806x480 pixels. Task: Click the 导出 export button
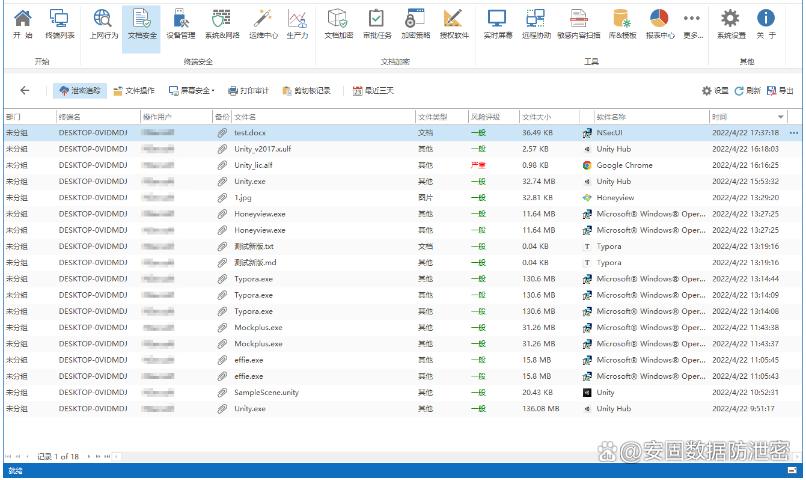pyautogui.click(x=780, y=91)
